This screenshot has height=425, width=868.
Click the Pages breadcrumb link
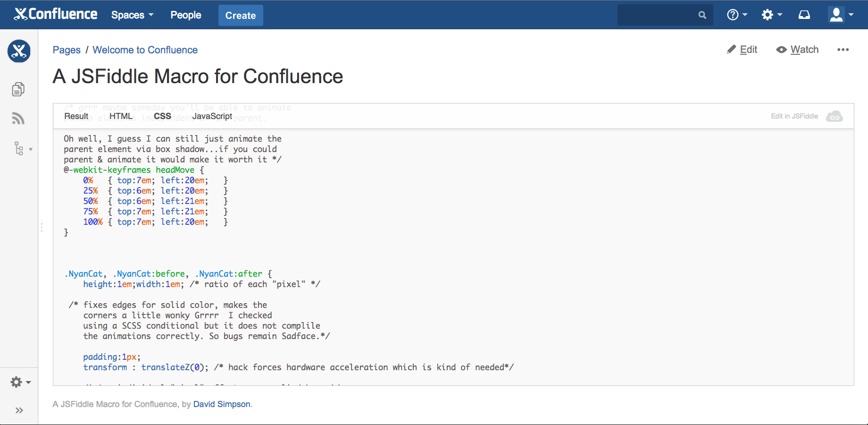click(x=67, y=50)
